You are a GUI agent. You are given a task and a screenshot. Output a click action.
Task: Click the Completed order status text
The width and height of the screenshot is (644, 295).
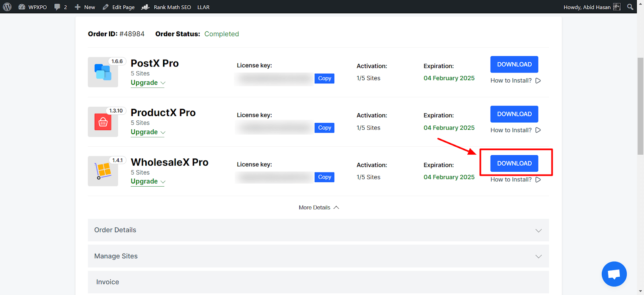221,34
